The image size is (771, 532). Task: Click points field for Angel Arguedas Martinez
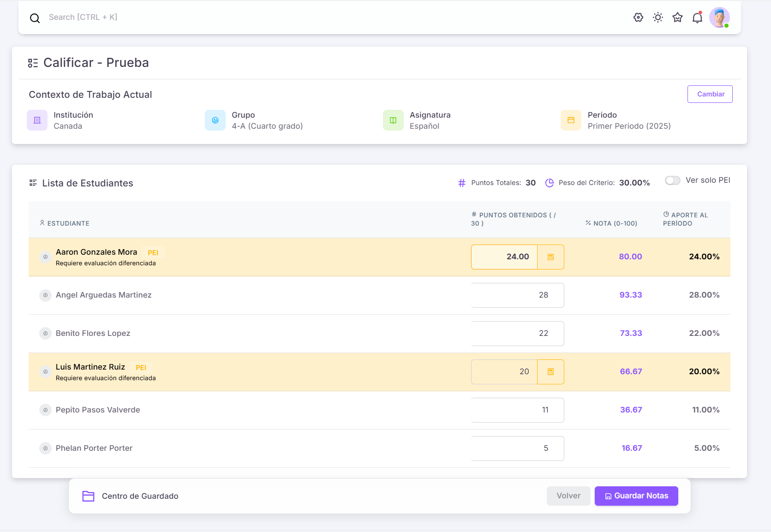(517, 295)
